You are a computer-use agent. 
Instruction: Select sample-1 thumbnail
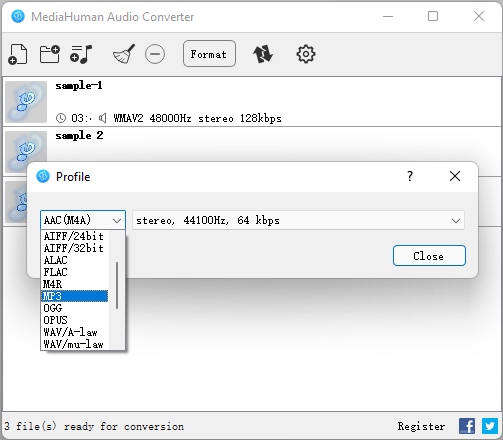(x=26, y=102)
